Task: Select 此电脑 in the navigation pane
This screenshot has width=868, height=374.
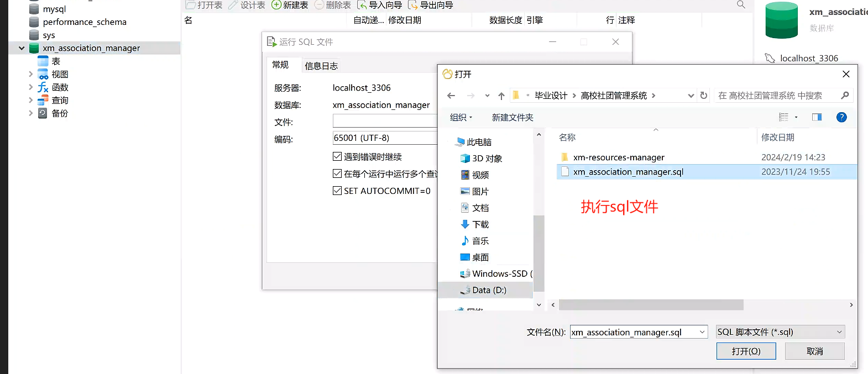Action: tap(474, 142)
